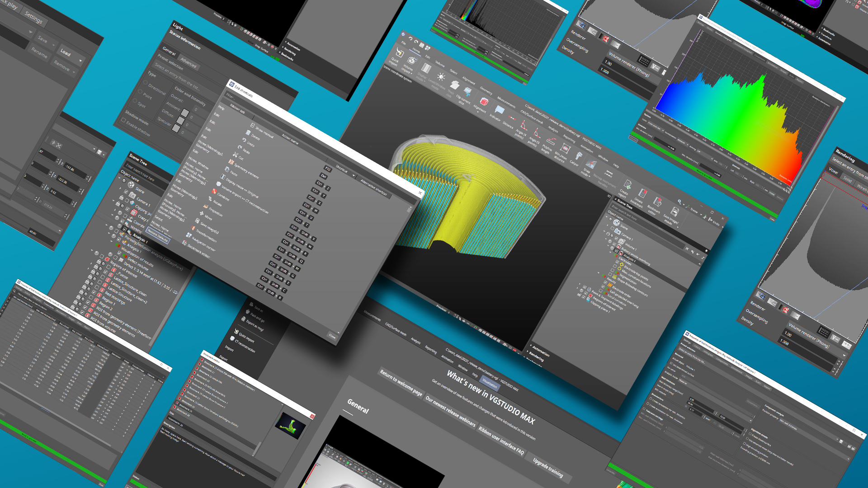Screen dimensions: 868x488
Task: Enable the shadow checkbox in the Light panel
Action: [123, 120]
